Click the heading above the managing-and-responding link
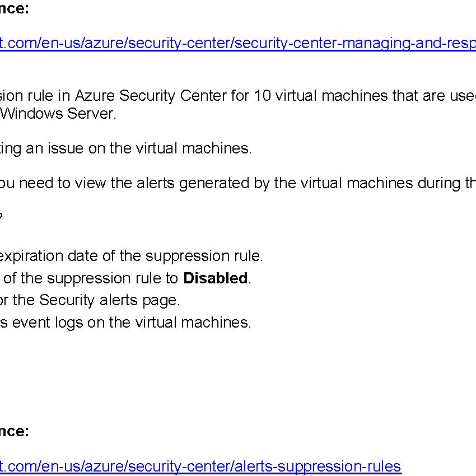The image size is (476, 476). [14, 8]
